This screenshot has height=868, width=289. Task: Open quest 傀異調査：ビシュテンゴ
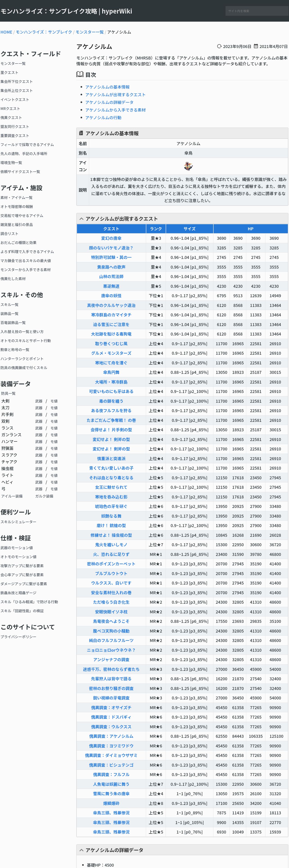click(111, 765)
